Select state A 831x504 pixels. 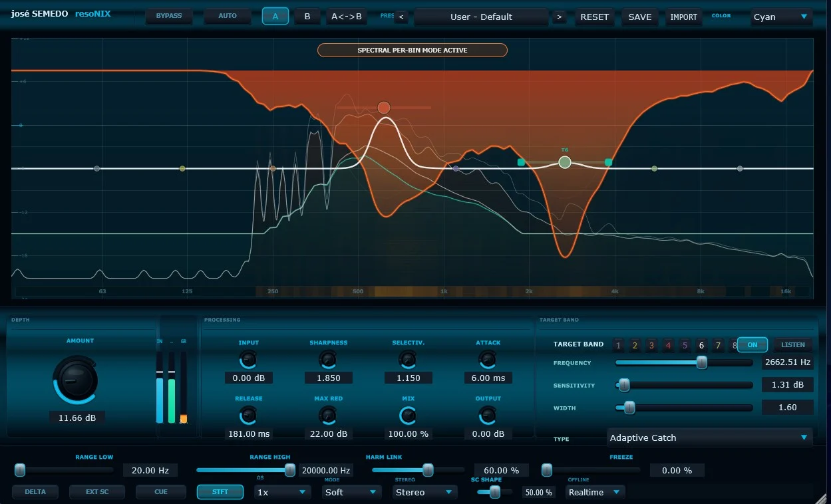(x=275, y=17)
